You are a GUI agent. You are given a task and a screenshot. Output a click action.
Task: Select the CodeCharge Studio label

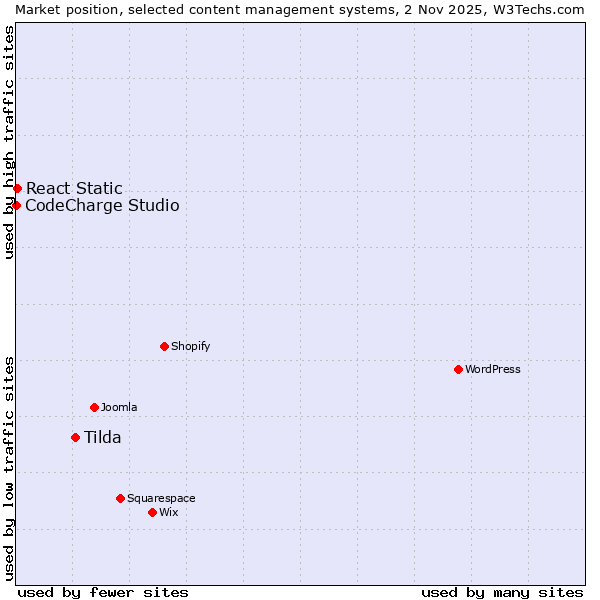[x=102, y=205]
